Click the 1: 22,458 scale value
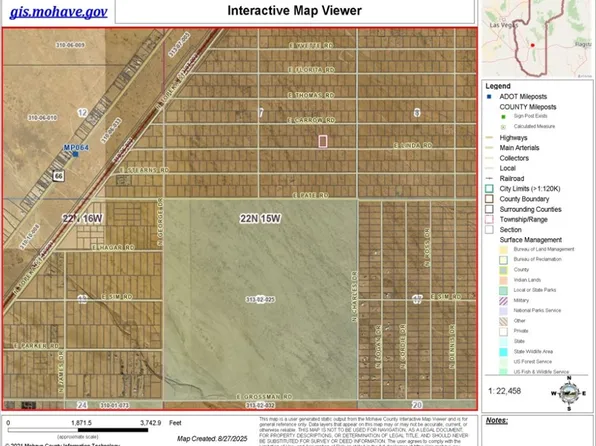This screenshot has height=446, width=596. (504, 391)
